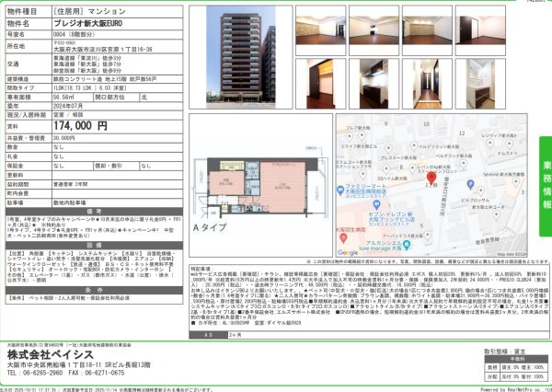Screen dimensions: 552x392
Task: Click the grey pin above GSハイム新大阪
Action: (x=386, y=169)
